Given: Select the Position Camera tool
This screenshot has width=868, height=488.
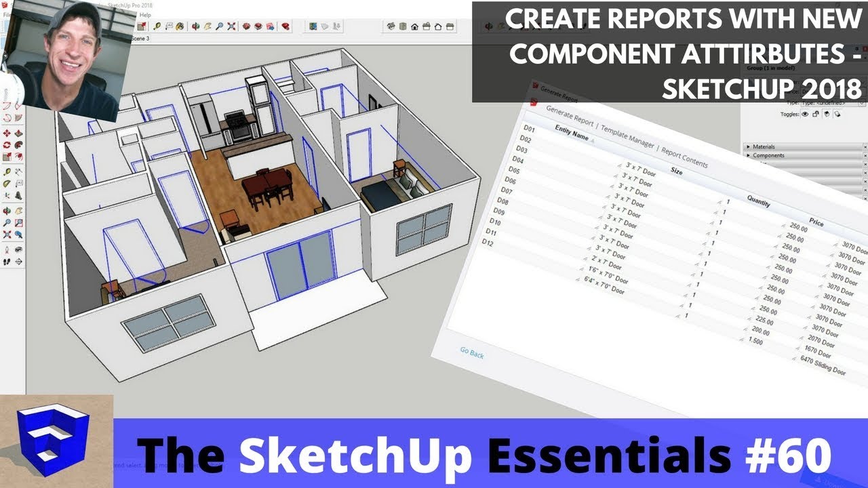Looking at the screenshot, I should click(x=7, y=249).
